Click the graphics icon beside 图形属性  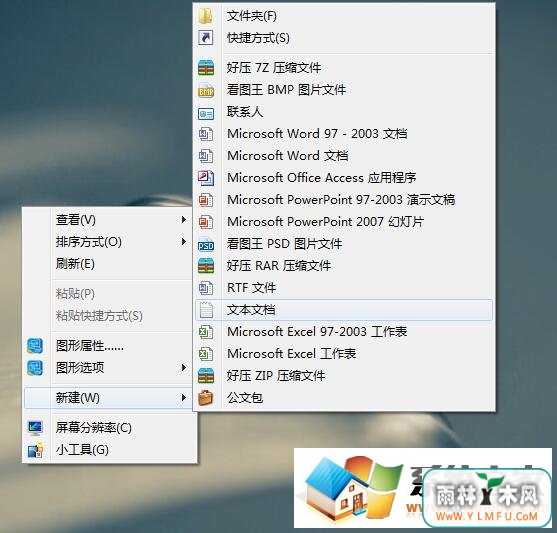[35, 346]
